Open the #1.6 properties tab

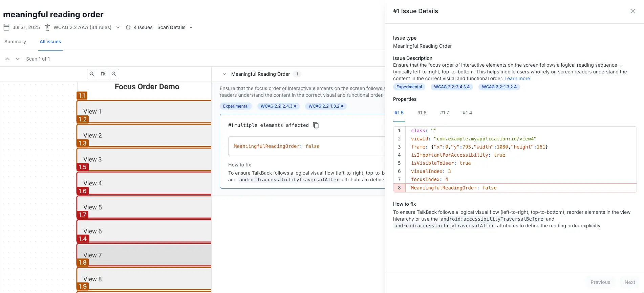coord(422,113)
